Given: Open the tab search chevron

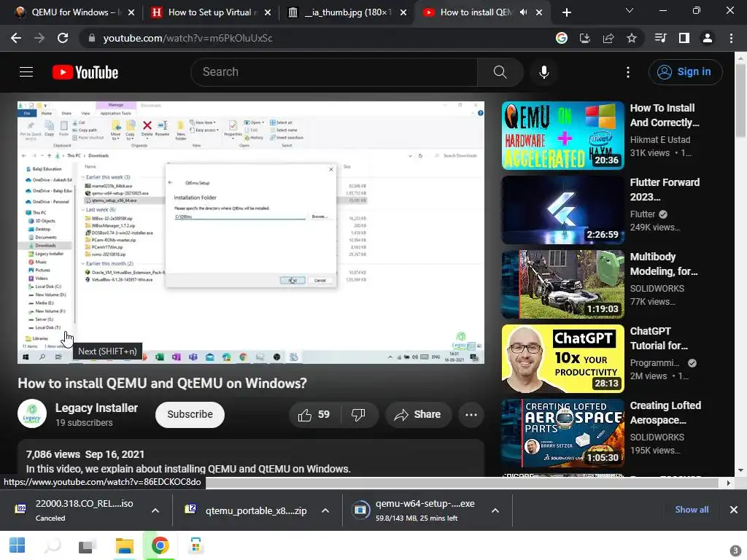Looking at the screenshot, I should tap(630, 10).
